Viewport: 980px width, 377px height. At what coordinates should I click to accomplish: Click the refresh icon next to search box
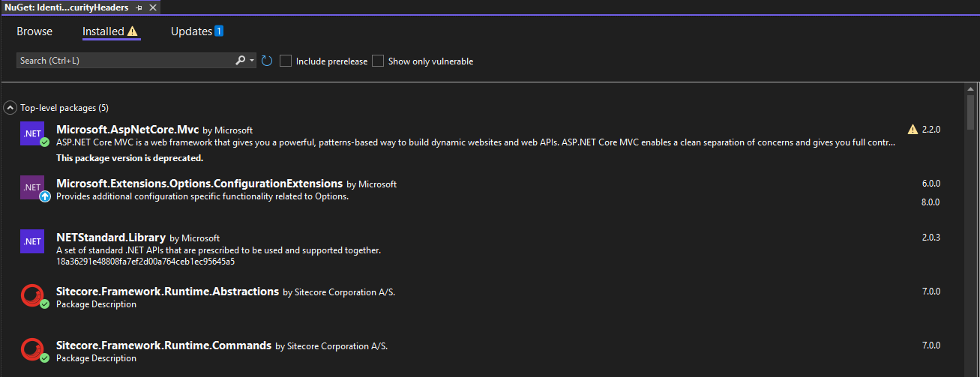267,61
